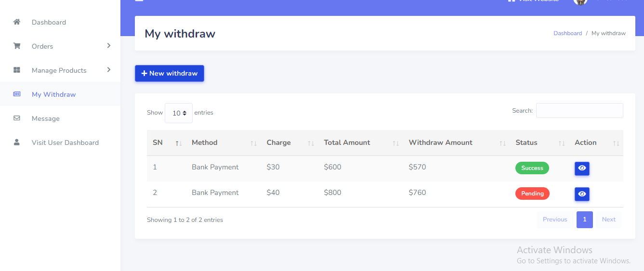This screenshot has height=271, width=644.
Task: Click the Visit User Dashboard person icon
Action: tap(17, 142)
